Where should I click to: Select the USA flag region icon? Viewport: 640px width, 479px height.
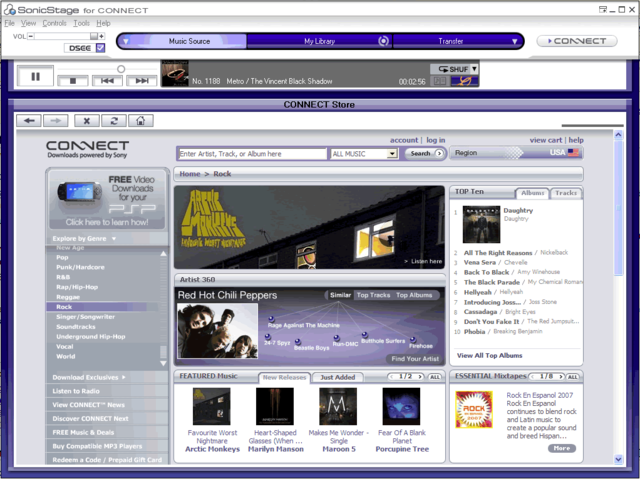point(573,153)
